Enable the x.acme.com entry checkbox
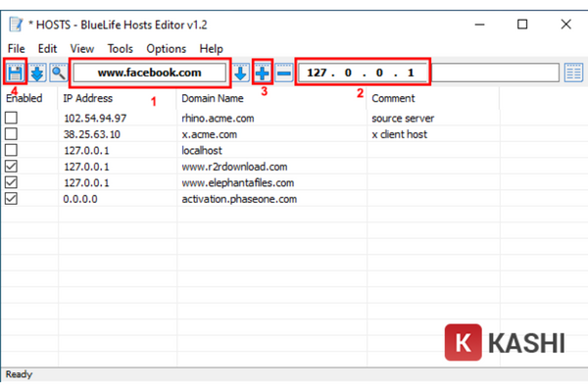588x392 pixels. click(11, 134)
